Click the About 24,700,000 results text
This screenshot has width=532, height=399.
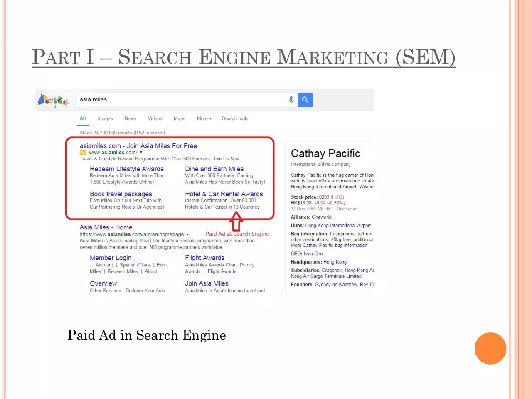pos(122,133)
